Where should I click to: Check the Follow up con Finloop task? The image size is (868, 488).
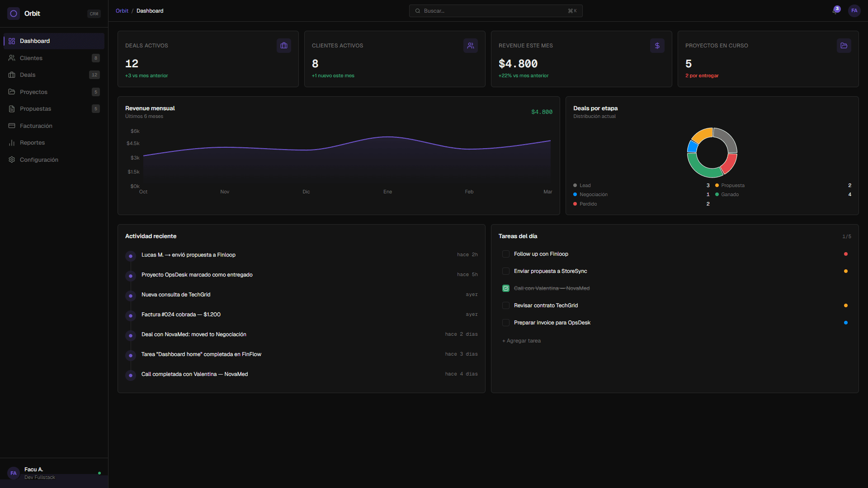(505, 254)
